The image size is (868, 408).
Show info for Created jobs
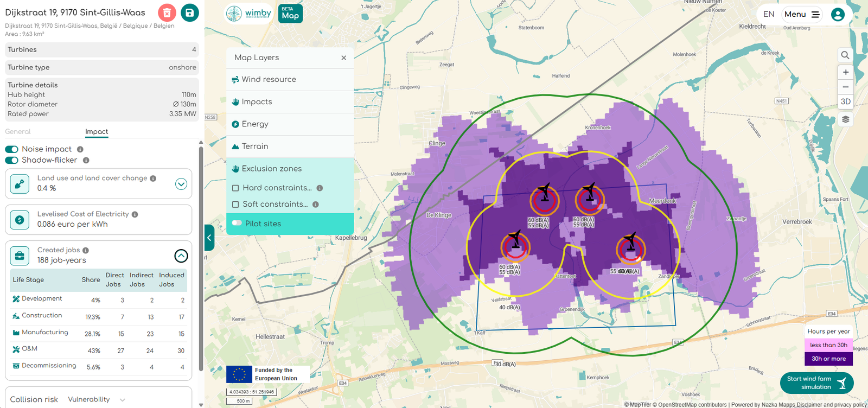[86, 250]
